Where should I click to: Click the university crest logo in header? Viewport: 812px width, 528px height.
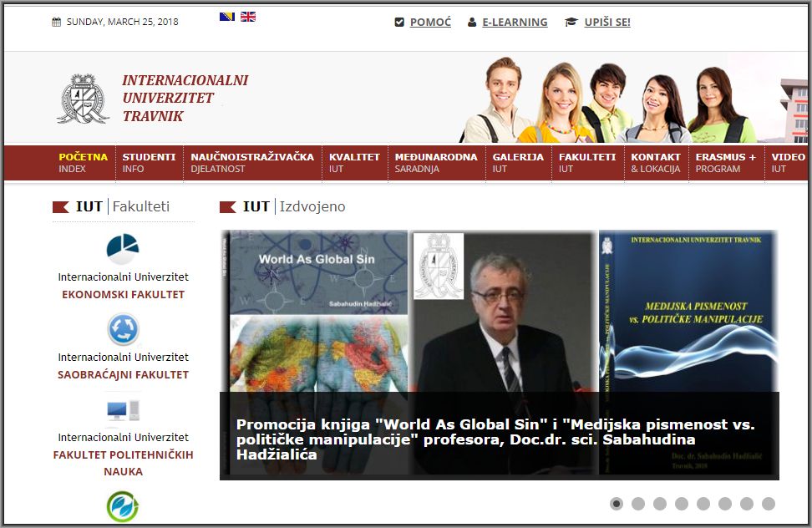[83, 99]
